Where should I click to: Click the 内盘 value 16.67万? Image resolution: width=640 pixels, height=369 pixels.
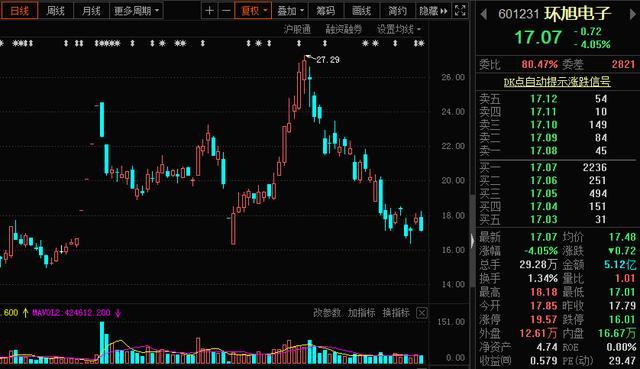coord(617,333)
